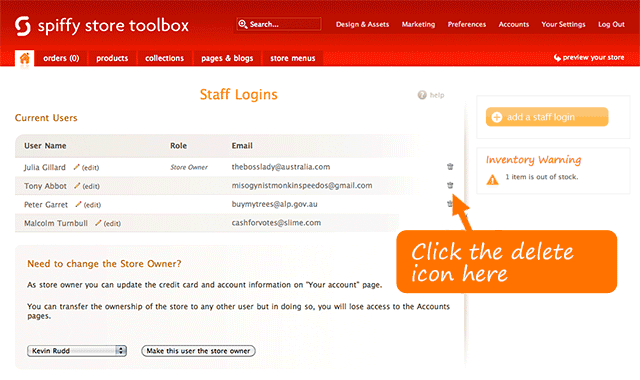The image size is (640, 380).
Task: Click the Spiffy Store logo icon
Action: [22, 26]
